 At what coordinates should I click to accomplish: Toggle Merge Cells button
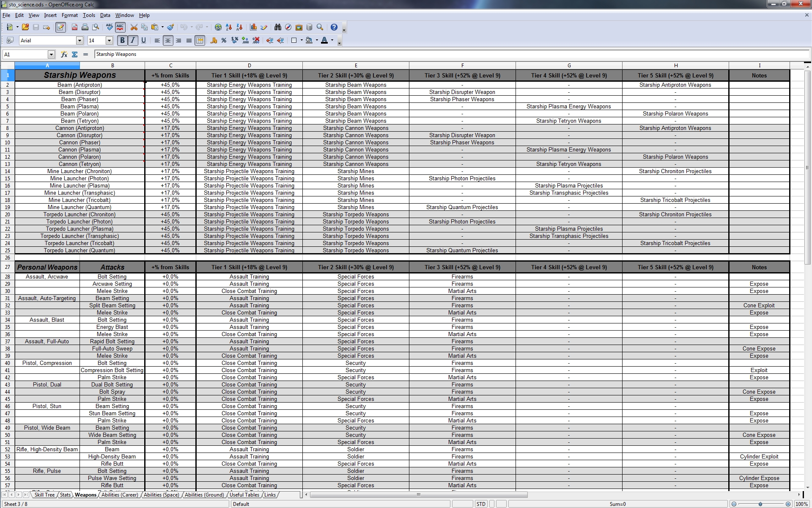click(200, 41)
